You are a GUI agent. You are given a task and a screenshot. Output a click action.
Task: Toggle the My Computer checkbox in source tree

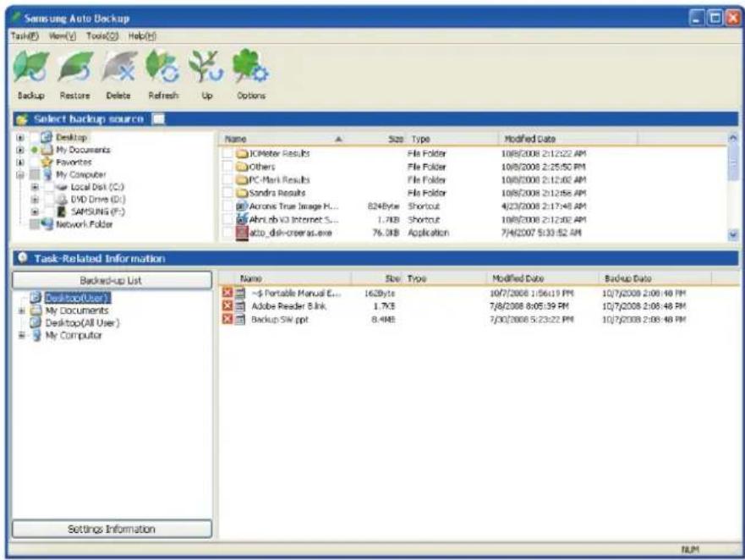(35, 174)
